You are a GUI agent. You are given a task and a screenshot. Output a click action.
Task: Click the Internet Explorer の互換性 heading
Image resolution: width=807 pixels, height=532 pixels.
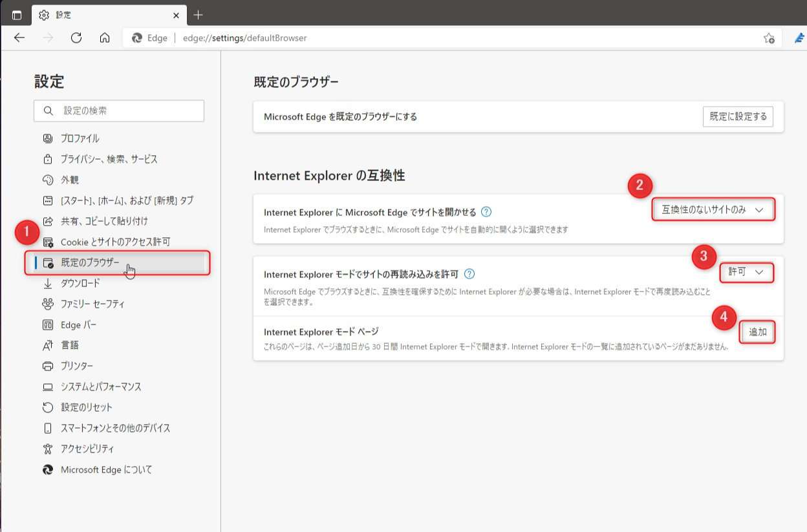(x=329, y=175)
